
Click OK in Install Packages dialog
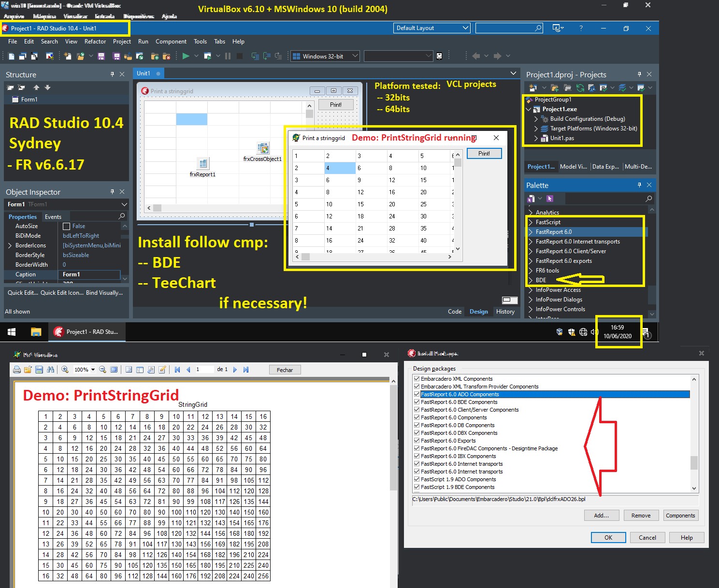click(x=608, y=538)
